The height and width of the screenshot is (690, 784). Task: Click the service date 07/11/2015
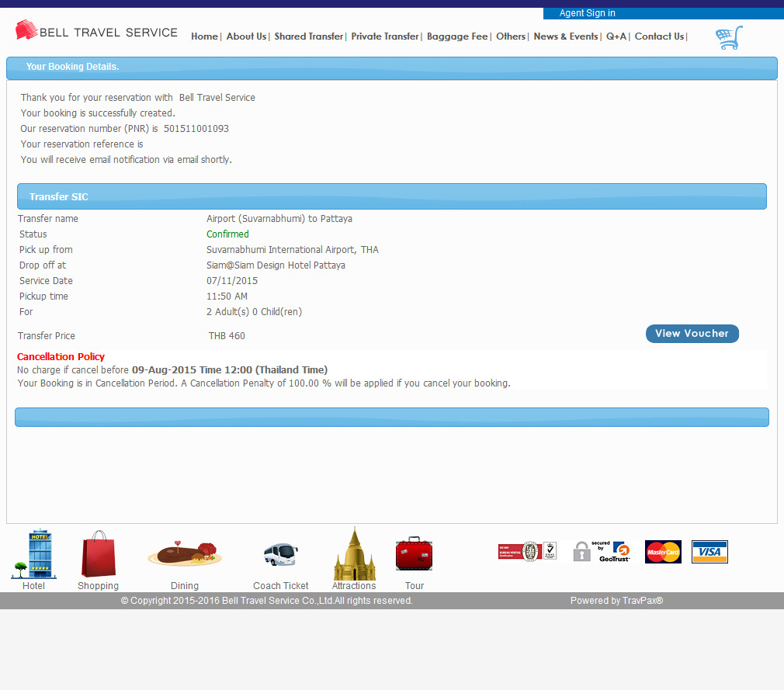[x=232, y=280]
